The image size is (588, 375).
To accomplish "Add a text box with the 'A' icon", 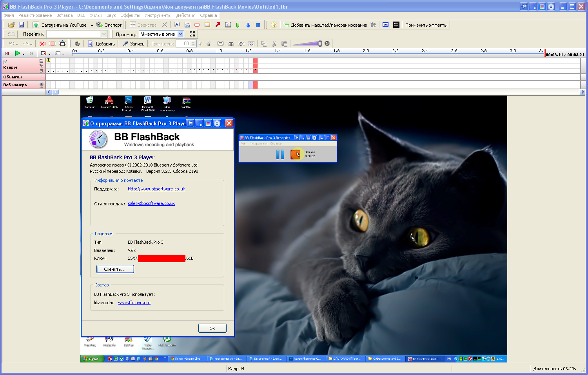I will [177, 25].
